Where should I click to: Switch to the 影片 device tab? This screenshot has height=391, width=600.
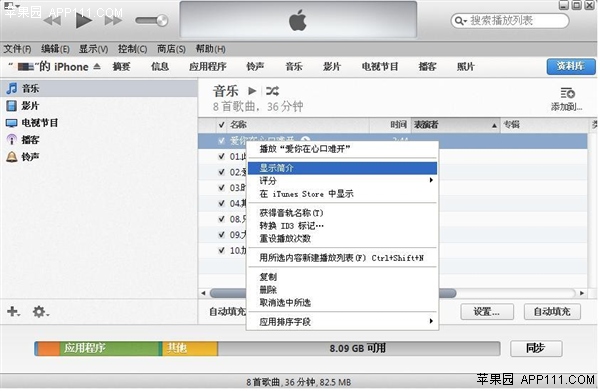pyautogui.click(x=332, y=67)
